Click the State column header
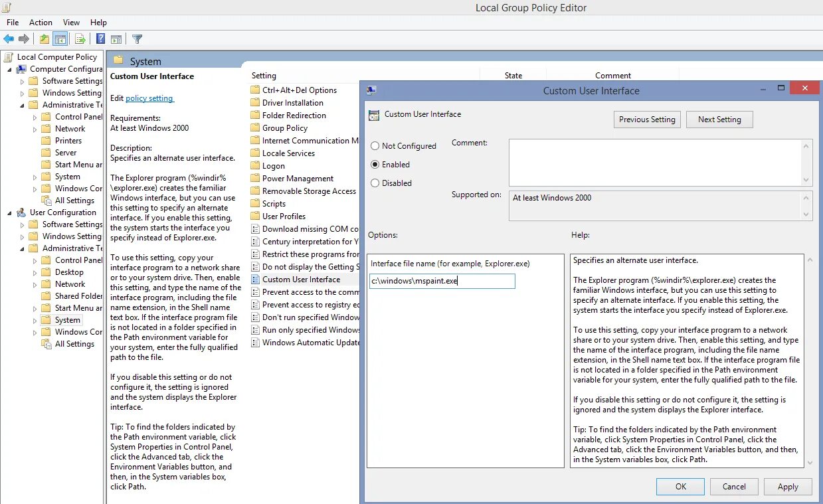Viewport: 823px width, 504px height. click(513, 76)
